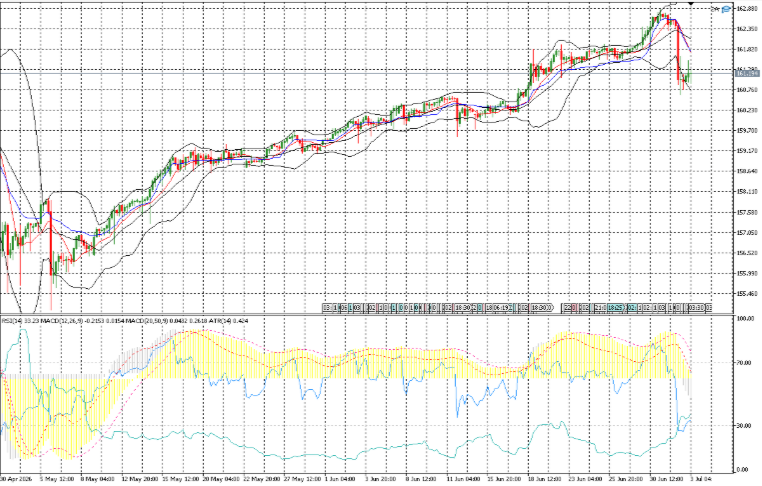Click the 162.350 price scale label
The height and width of the screenshot is (486, 762).
(747, 29)
